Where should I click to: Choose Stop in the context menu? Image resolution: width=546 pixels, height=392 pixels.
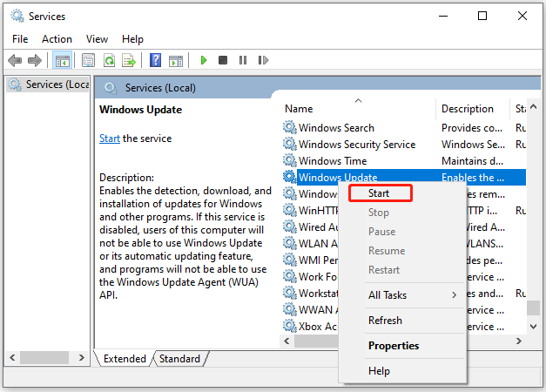402,213
